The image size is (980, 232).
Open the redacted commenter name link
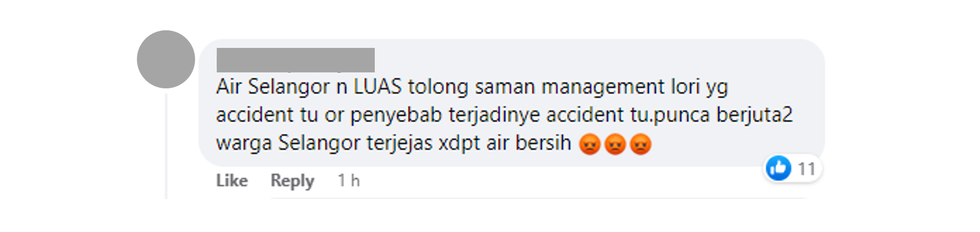click(295, 60)
